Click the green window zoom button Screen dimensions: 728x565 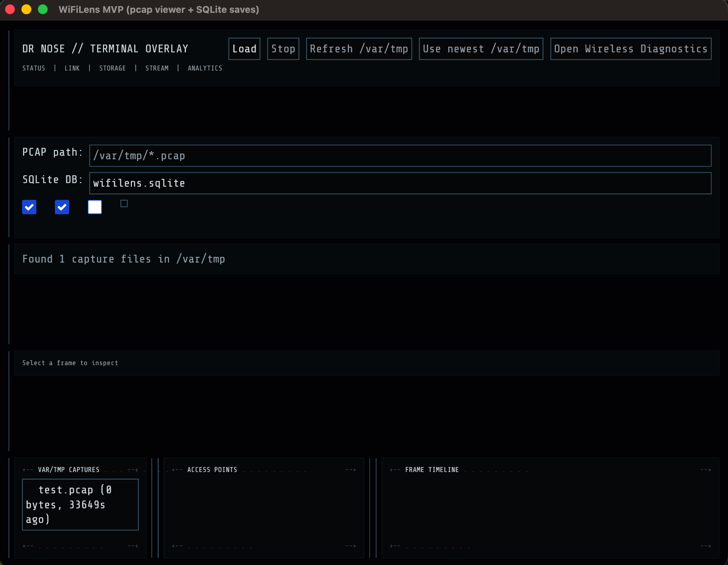pyautogui.click(x=43, y=10)
